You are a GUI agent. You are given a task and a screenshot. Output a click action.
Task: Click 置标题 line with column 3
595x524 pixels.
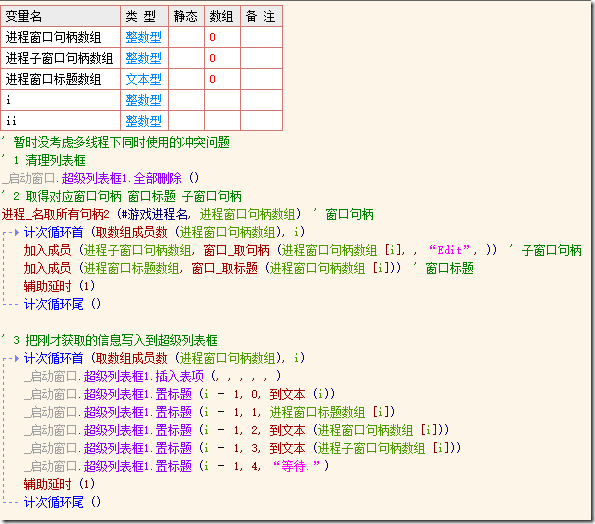pos(242,448)
